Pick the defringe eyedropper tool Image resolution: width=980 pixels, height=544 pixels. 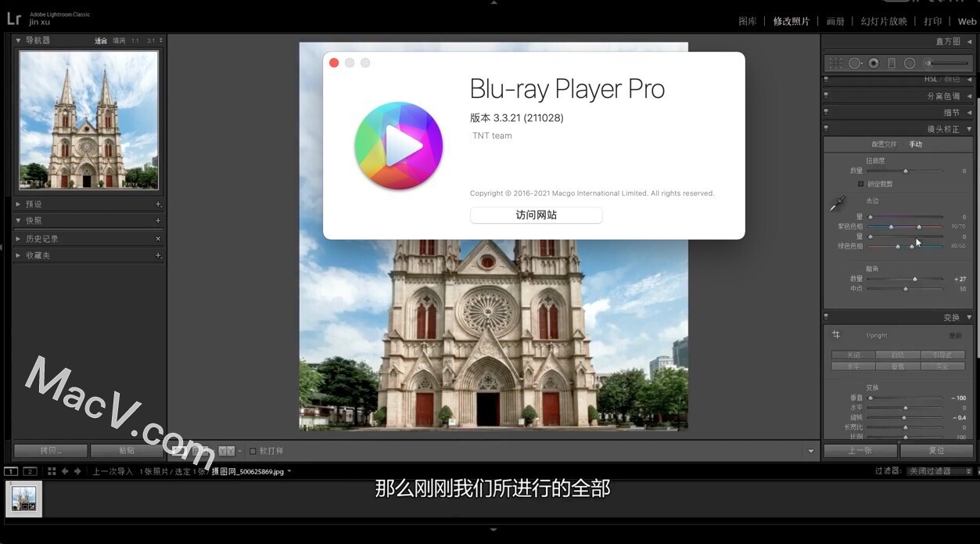coord(837,204)
